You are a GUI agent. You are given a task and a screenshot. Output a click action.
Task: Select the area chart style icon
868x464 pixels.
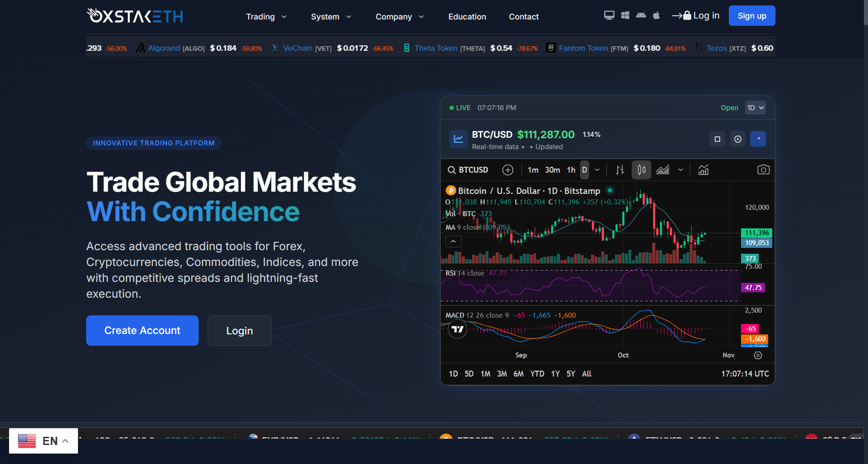click(663, 170)
